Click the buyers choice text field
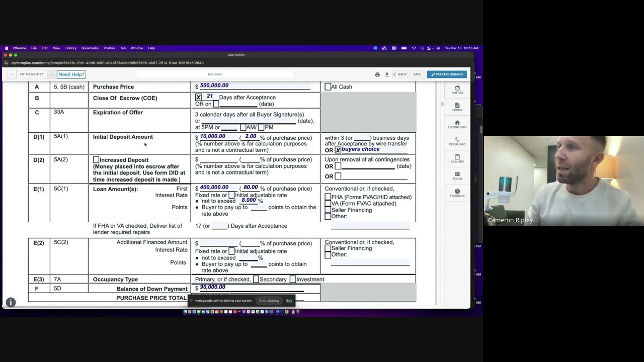Image resolution: width=644 pixels, height=362 pixels. pos(374,149)
